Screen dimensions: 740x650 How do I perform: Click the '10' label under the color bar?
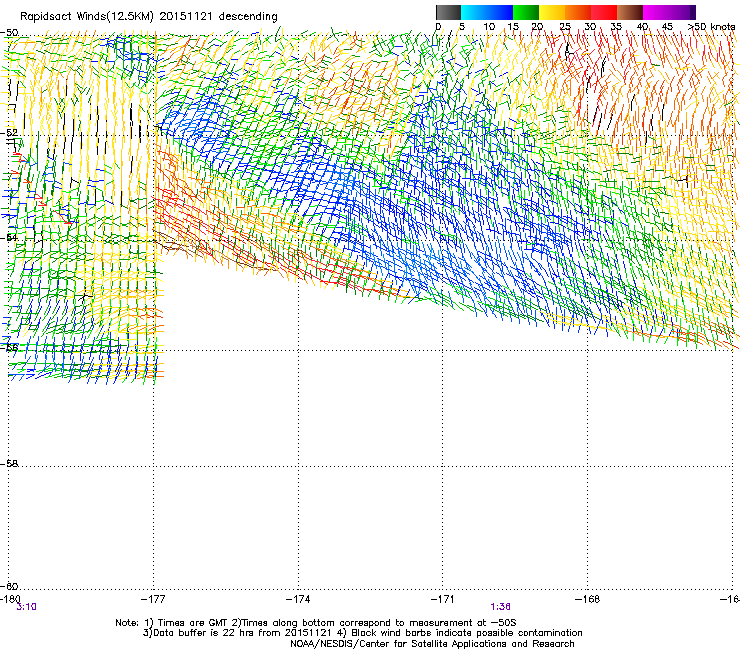pos(489,27)
